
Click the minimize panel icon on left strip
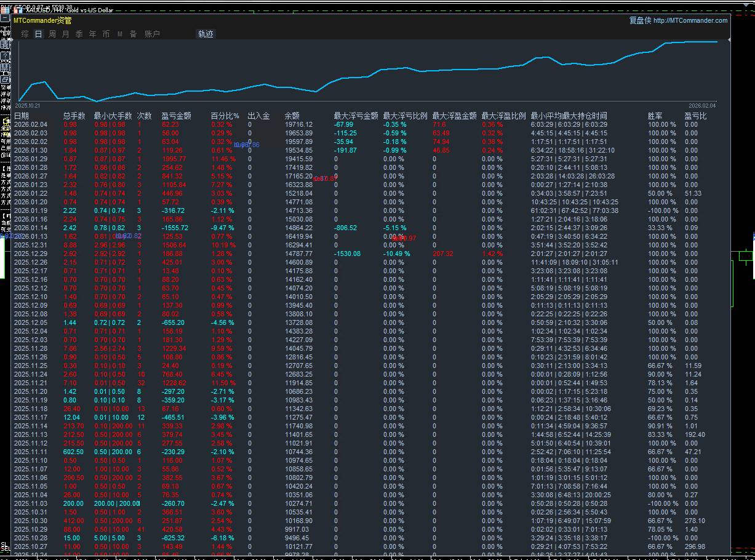pyautogui.click(x=6, y=18)
